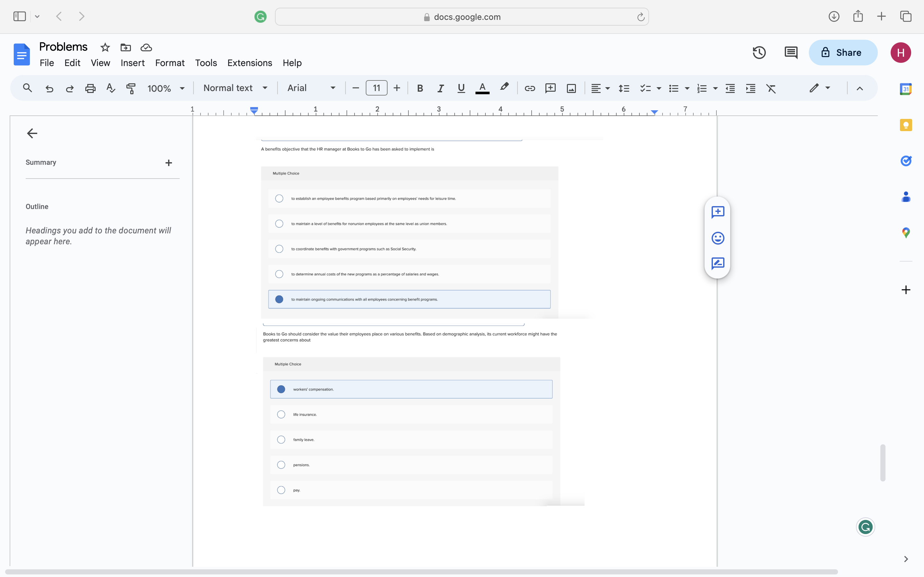The height and width of the screenshot is (577, 924).
Task: Click the font size input field
Action: point(376,88)
